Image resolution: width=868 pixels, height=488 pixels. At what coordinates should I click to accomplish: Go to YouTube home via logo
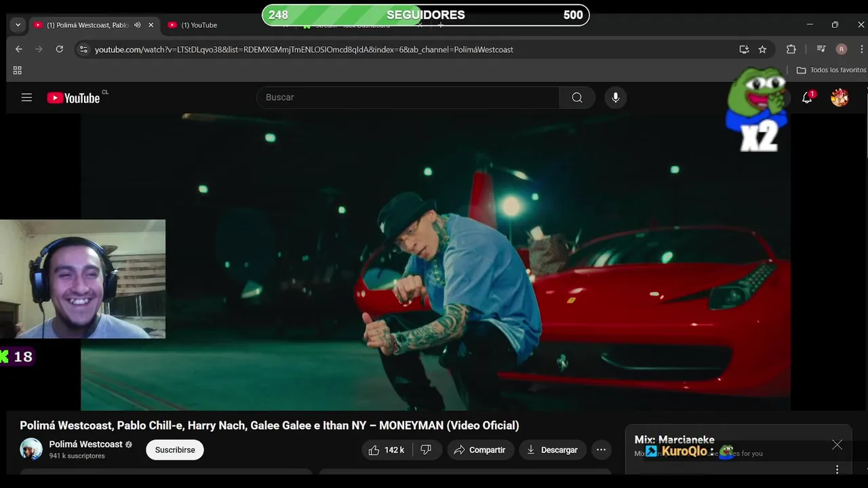73,98
